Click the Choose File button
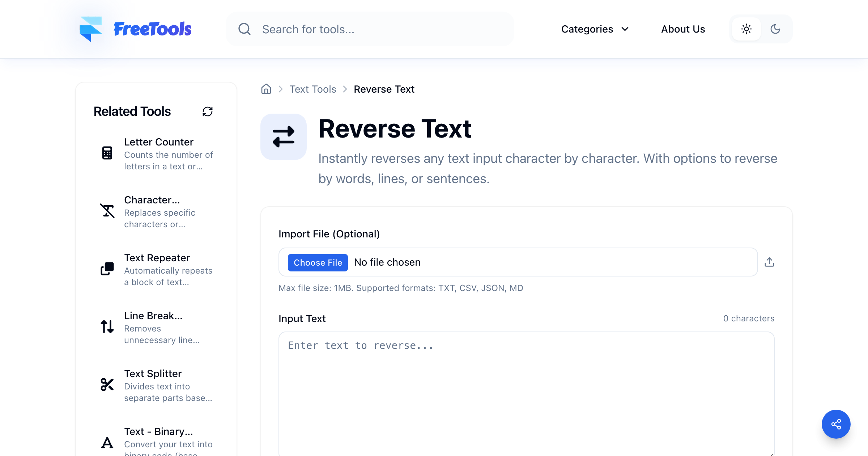The width and height of the screenshot is (868, 456). click(318, 262)
